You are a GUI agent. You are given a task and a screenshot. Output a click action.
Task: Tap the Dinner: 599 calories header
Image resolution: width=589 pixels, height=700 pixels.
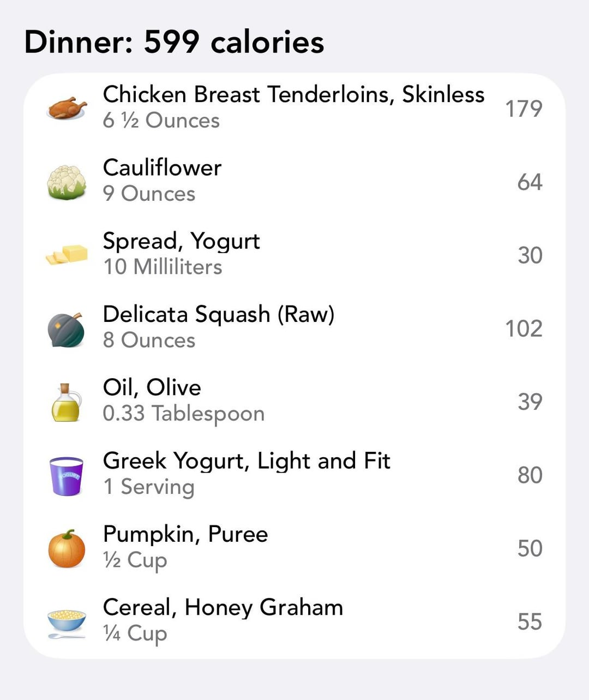coord(174,42)
